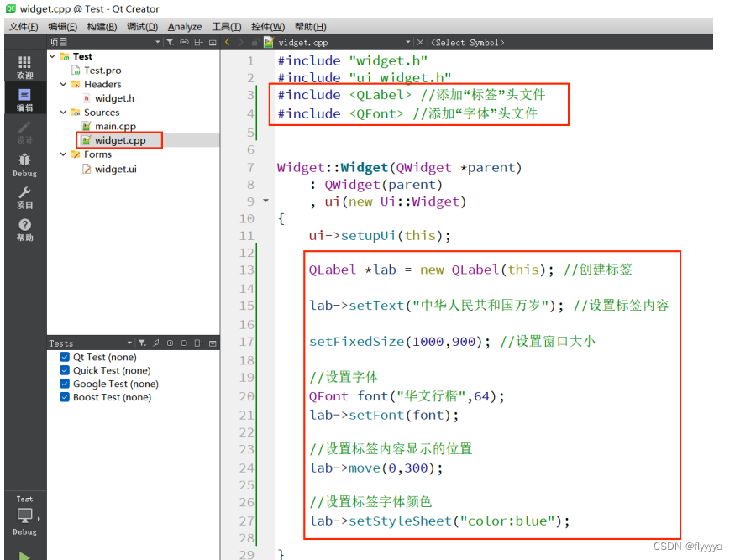Go forward in editor navigation history
Image resolution: width=735 pixels, height=560 pixels.
point(241,42)
